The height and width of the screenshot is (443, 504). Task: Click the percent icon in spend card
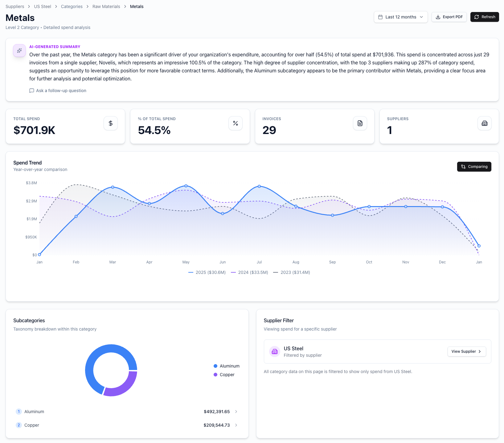click(236, 123)
